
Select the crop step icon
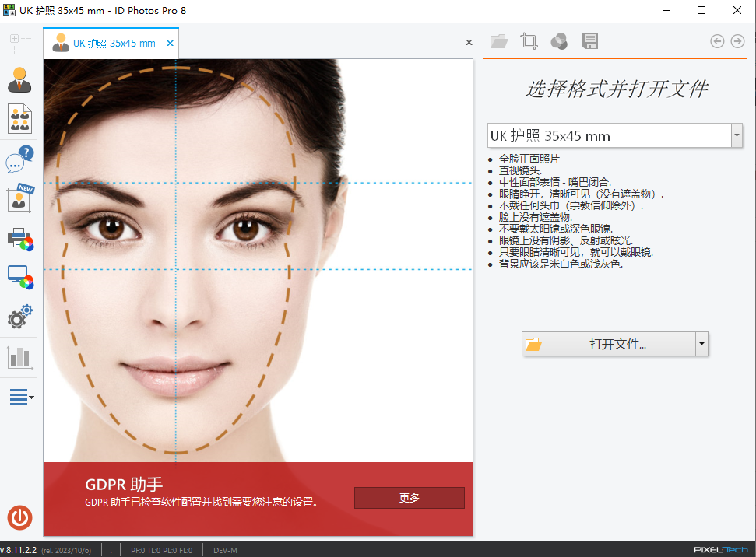click(x=529, y=41)
